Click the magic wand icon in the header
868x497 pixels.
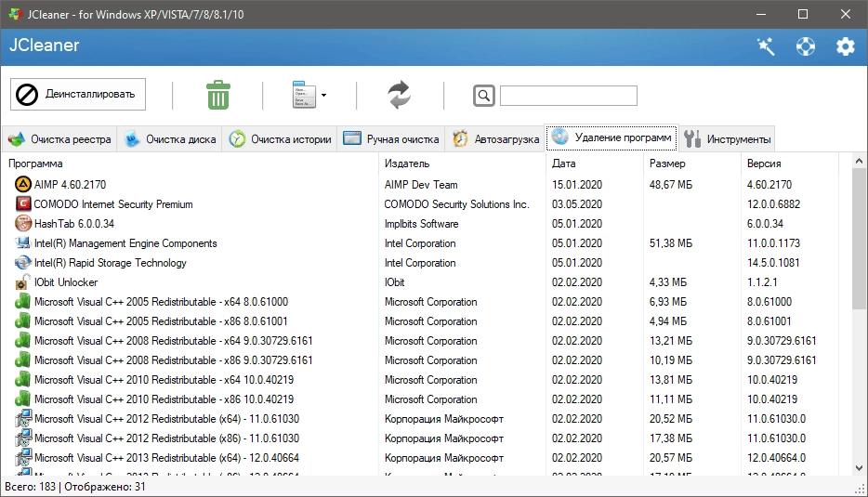pyautogui.click(x=766, y=46)
